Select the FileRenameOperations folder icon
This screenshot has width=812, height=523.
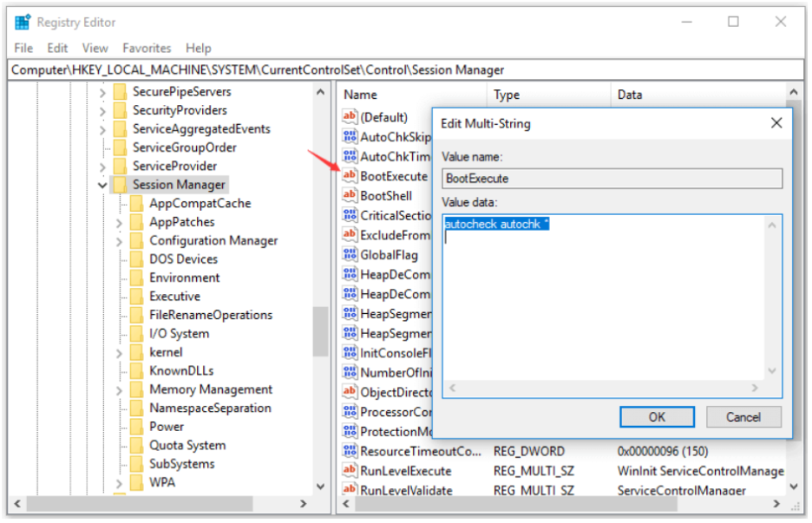137,316
